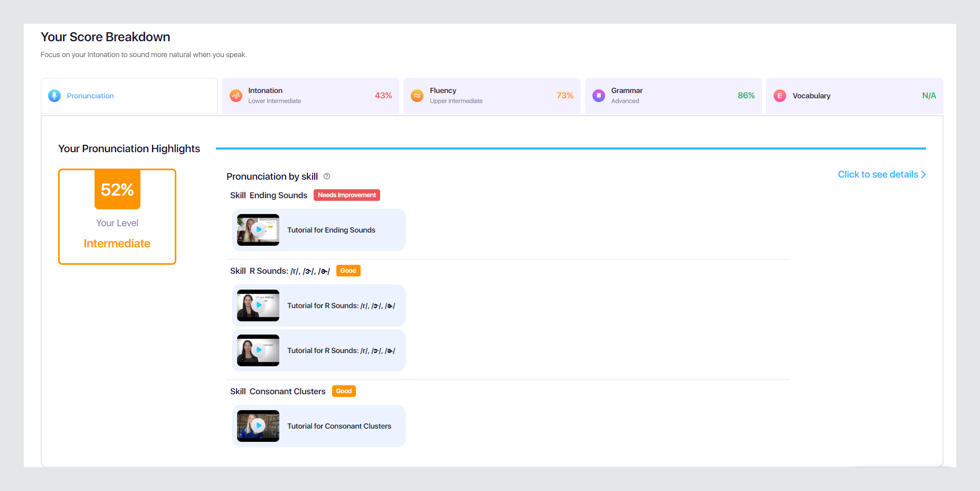Open help icon beside Pronunciation by skill
Viewport: 980px width, 491px height.
click(327, 177)
